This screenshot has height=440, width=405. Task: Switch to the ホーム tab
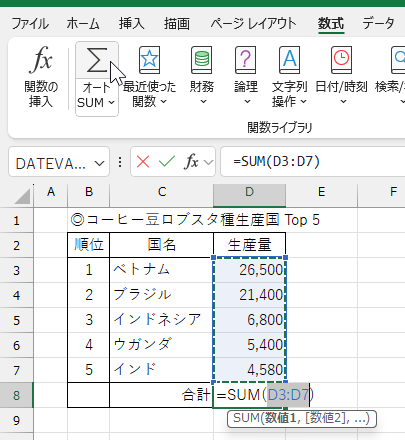[x=83, y=24]
